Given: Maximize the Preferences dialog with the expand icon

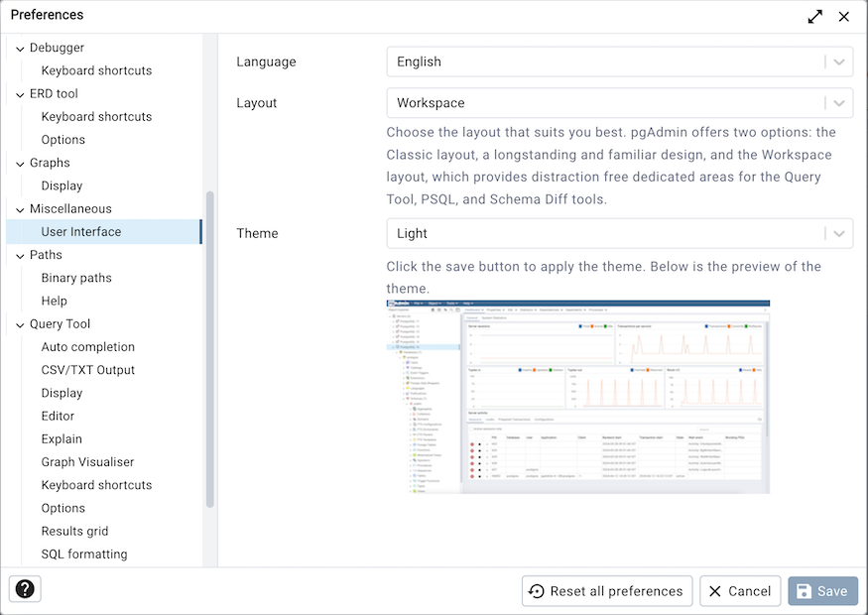Looking at the screenshot, I should [x=814, y=16].
